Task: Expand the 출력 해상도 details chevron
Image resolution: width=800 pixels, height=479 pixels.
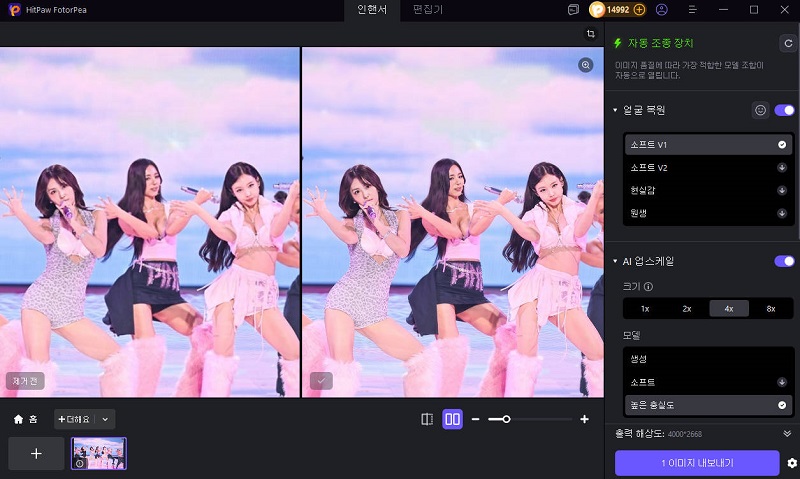Action: pos(787,433)
